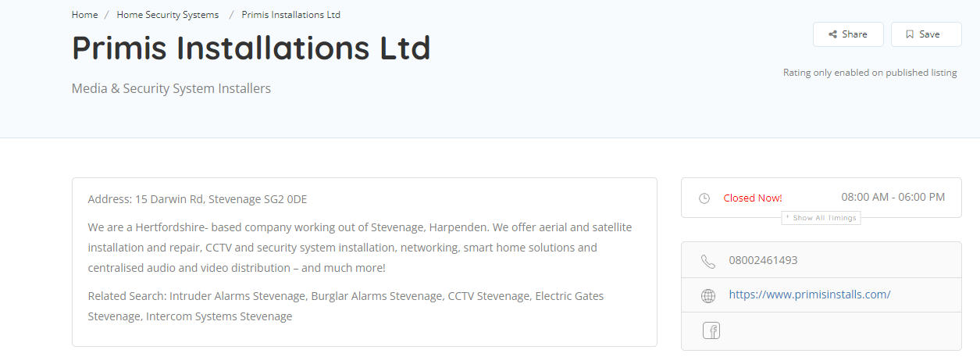Click the rating only enabled notice

click(870, 73)
